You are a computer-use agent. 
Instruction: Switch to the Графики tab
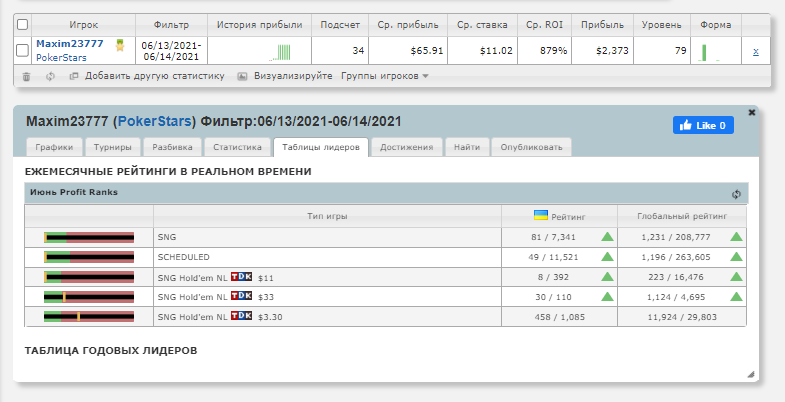pos(54,147)
